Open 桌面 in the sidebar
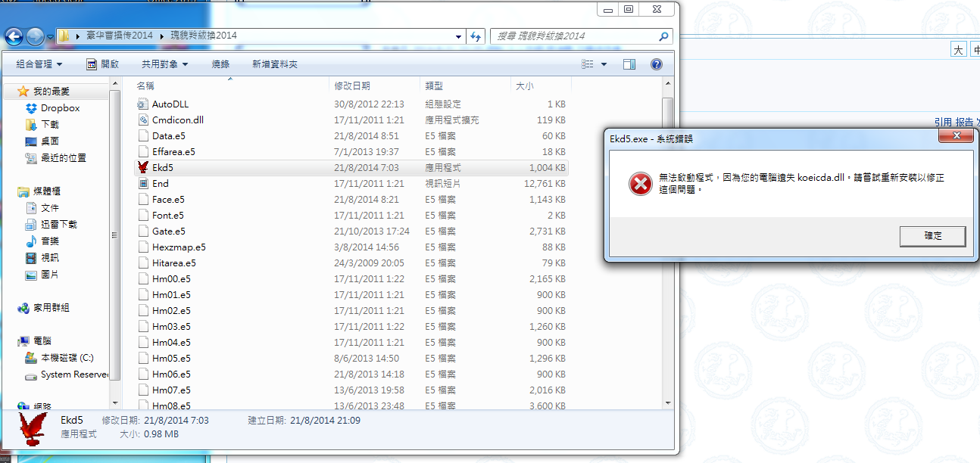The image size is (980, 463). pyautogui.click(x=50, y=141)
